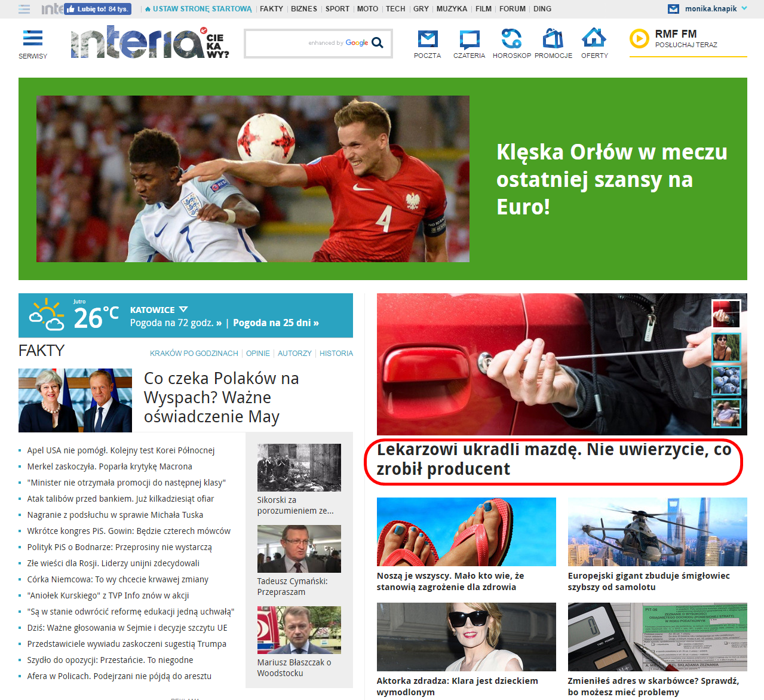Screen dimensions: 764x700
Task: Select the Opinie tab in Fakty
Action: (x=258, y=354)
